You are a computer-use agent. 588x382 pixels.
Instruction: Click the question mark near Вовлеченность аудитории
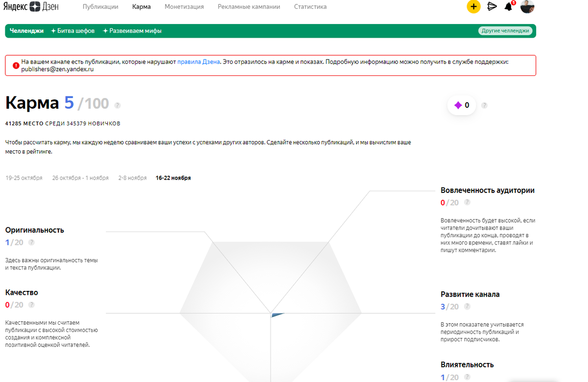[467, 202]
